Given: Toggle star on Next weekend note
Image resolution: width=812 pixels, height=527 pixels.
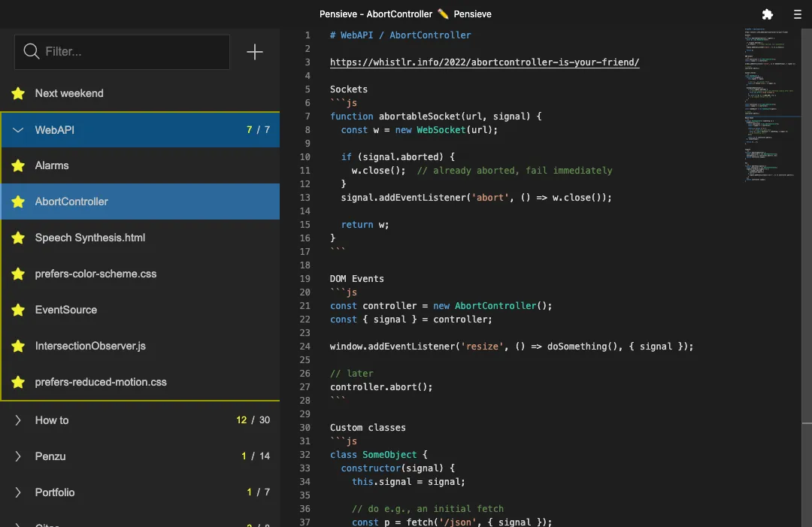Looking at the screenshot, I should pos(18,94).
